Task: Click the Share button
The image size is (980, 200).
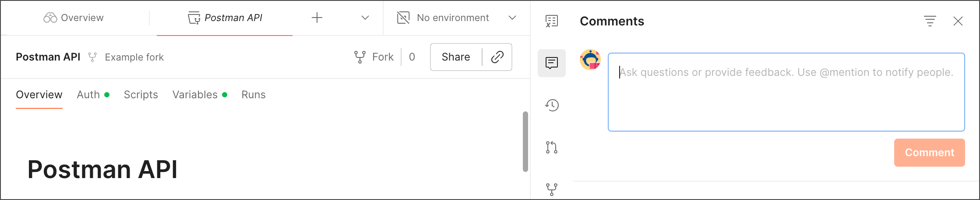Action: 456,57
